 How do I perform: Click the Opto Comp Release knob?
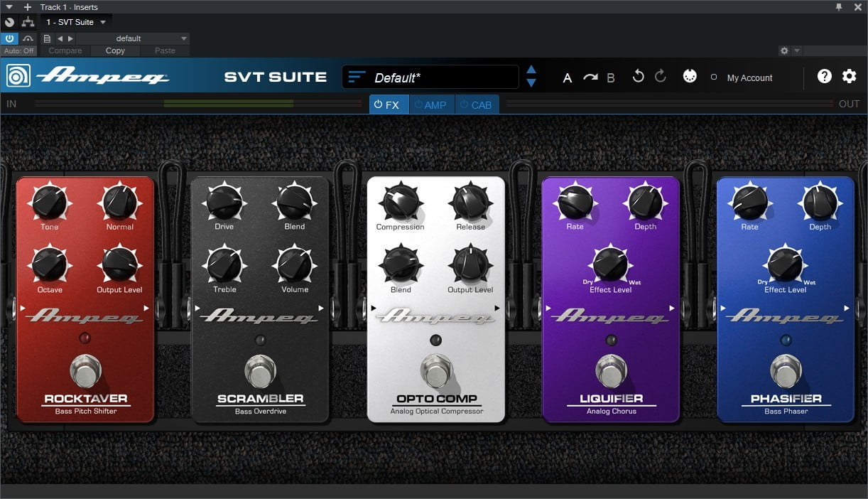470,202
